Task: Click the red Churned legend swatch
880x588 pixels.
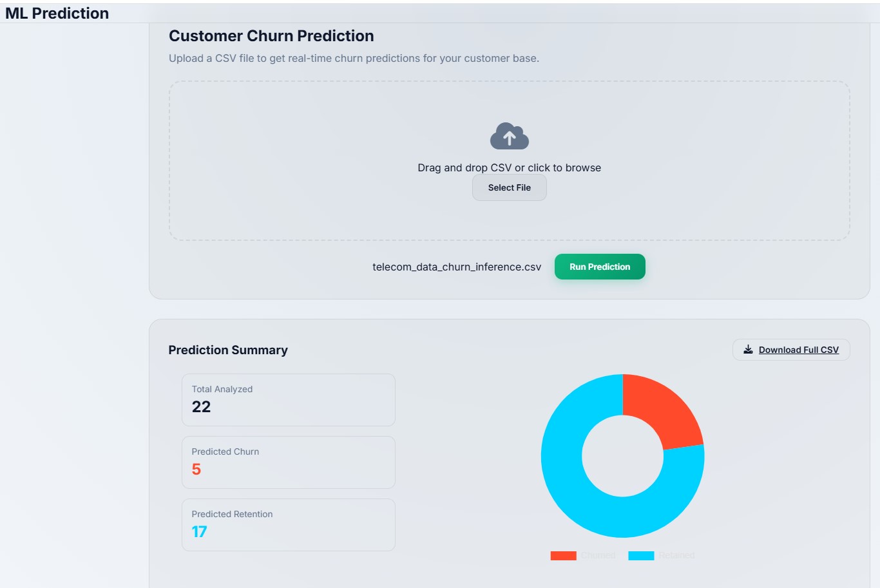Action: 563,555
